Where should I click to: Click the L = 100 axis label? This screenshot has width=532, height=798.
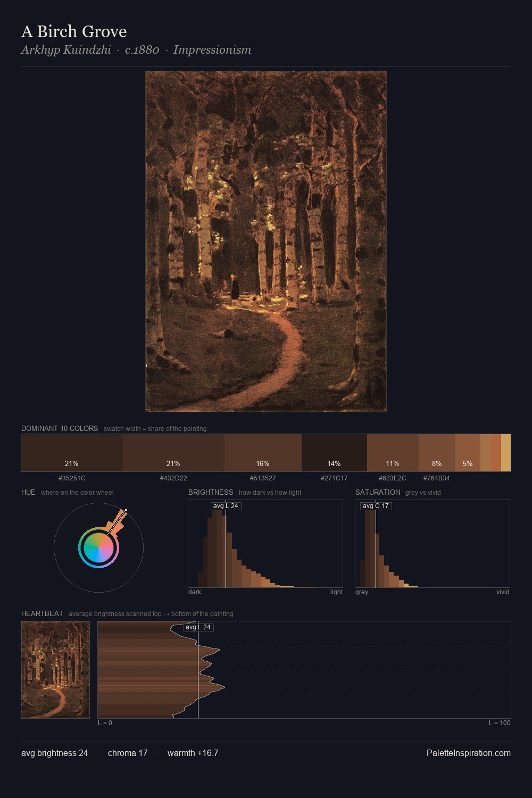pos(500,723)
